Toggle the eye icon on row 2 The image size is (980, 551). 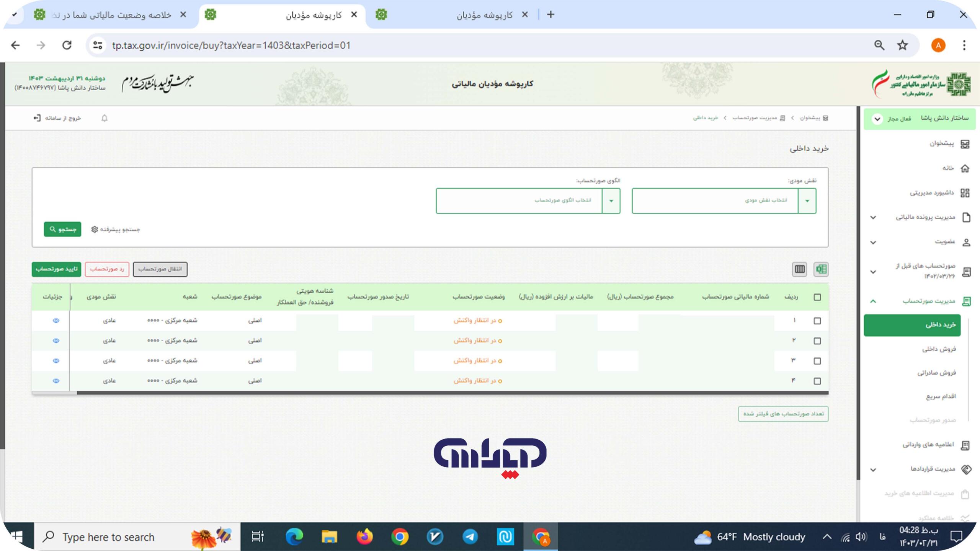pos(56,341)
